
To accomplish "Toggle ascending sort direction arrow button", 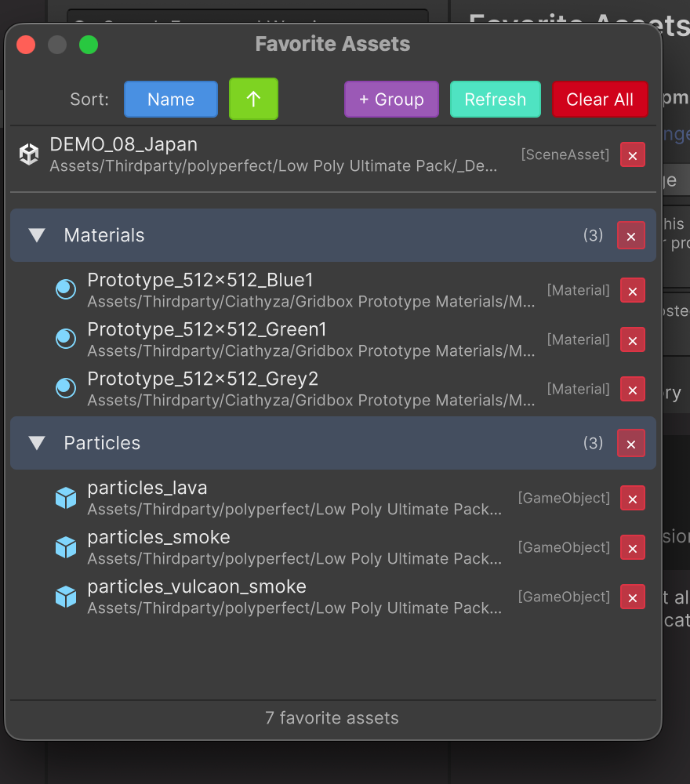I will click(253, 99).
